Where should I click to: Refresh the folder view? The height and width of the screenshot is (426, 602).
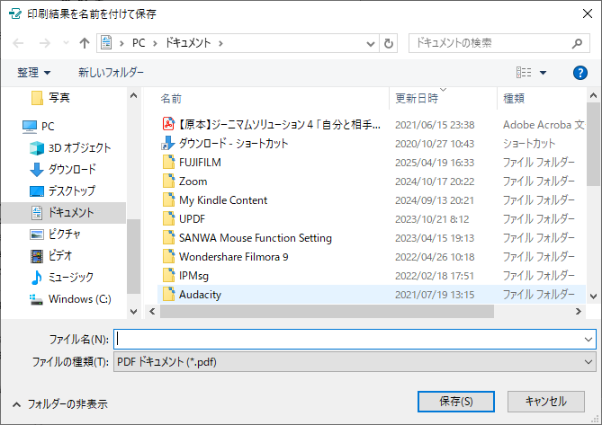[x=388, y=43]
